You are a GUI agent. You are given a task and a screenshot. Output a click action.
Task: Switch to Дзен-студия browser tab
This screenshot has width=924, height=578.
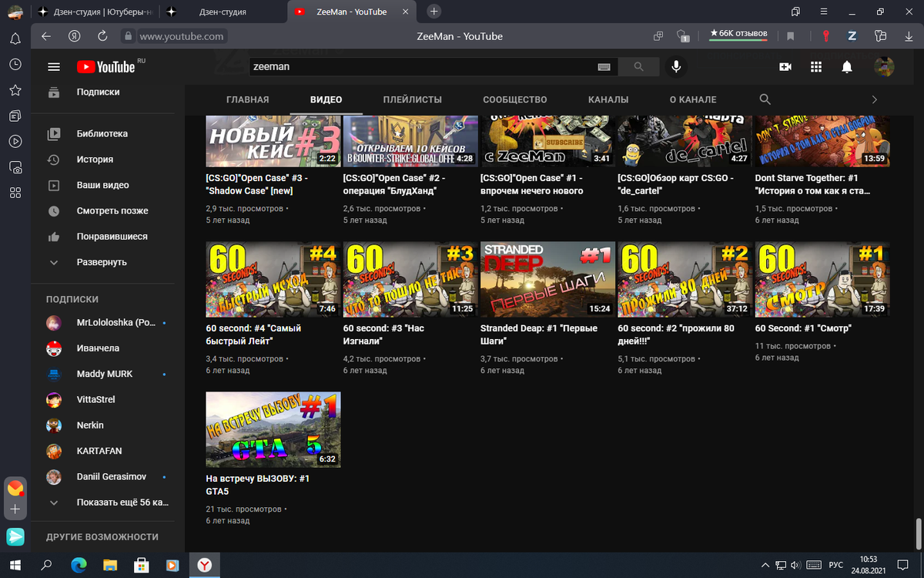(x=221, y=12)
